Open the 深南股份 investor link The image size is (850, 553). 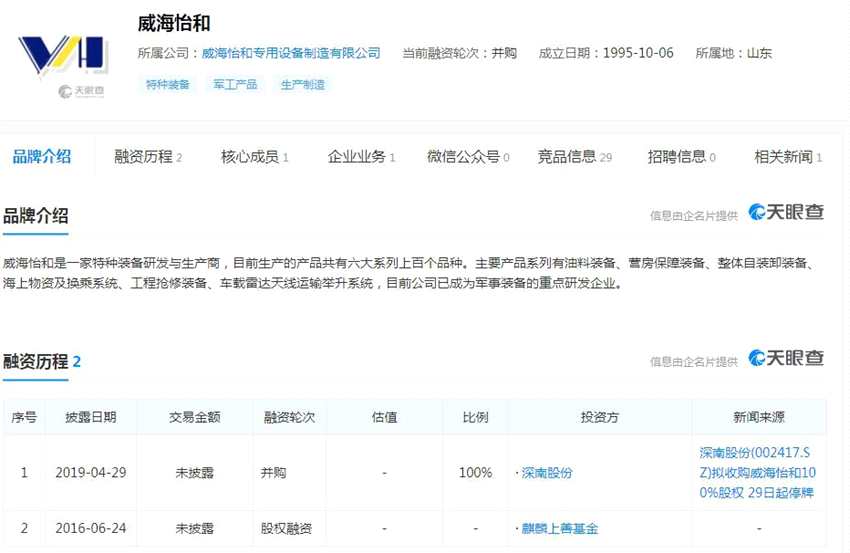(546, 473)
